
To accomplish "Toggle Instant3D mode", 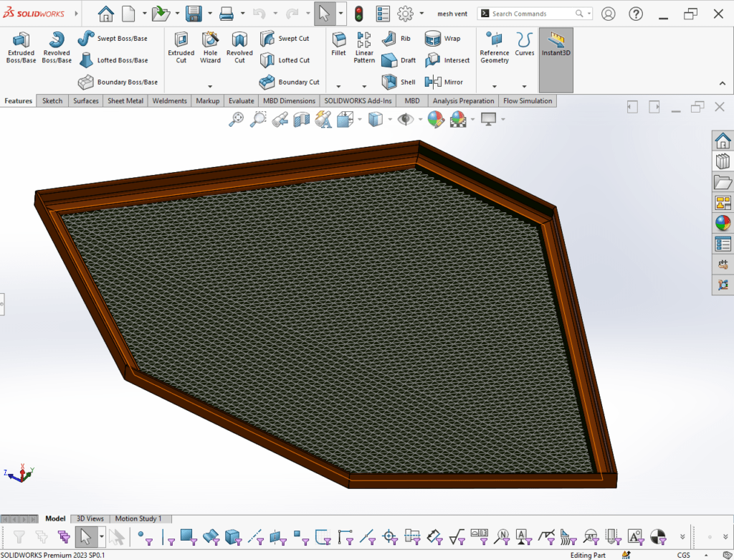I will [x=556, y=44].
